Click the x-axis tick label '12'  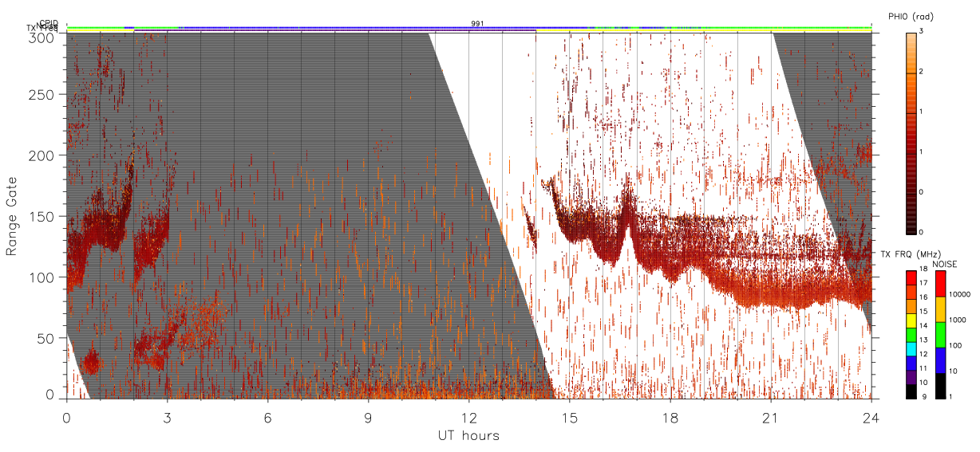coord(469,417)
